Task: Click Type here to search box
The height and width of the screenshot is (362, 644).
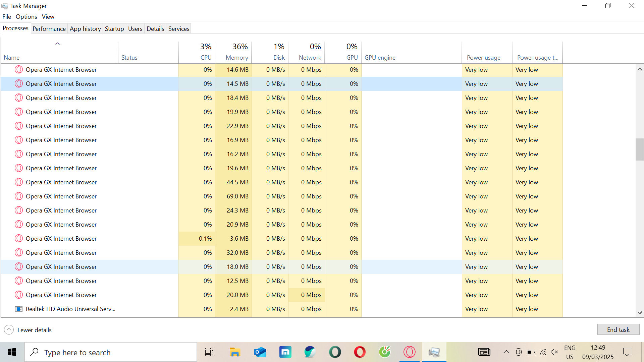Action: pyautogui.click(x=111, y=352)
